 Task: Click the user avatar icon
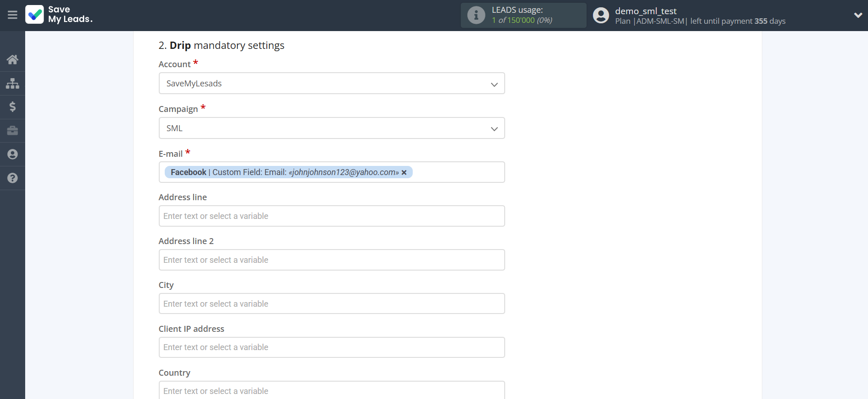tap(601, 15)
